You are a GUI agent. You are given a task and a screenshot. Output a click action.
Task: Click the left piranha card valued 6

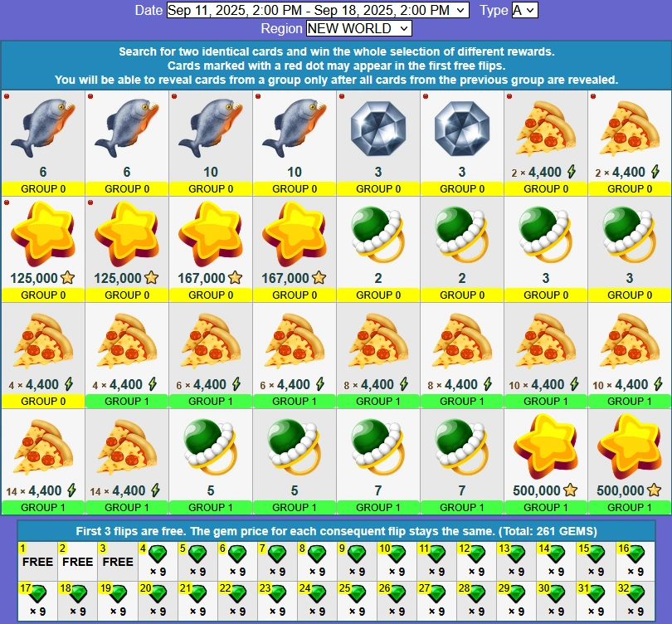pos(43,144)
